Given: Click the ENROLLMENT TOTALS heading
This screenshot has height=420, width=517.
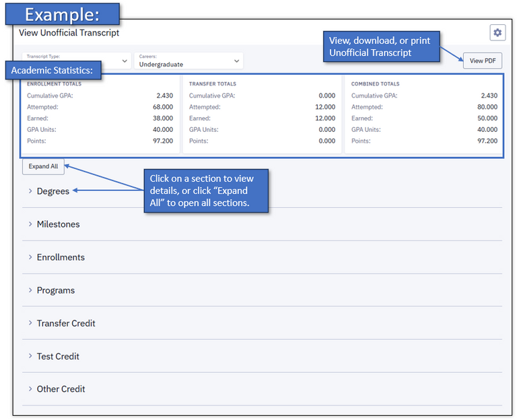Looking at the screenshot, I should tap(54, 84).
